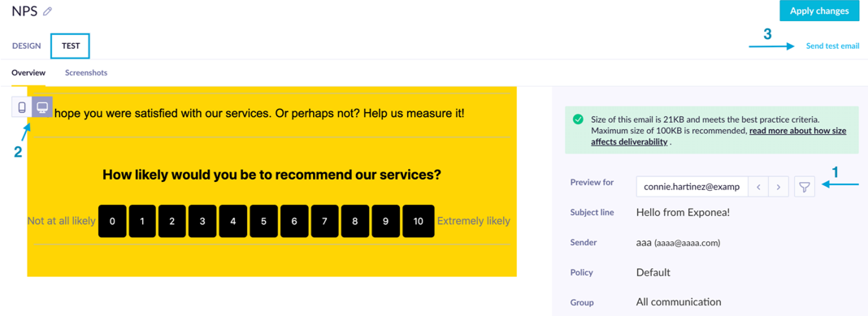Open the customer filter funnel icon

click(x=805, y=187)
